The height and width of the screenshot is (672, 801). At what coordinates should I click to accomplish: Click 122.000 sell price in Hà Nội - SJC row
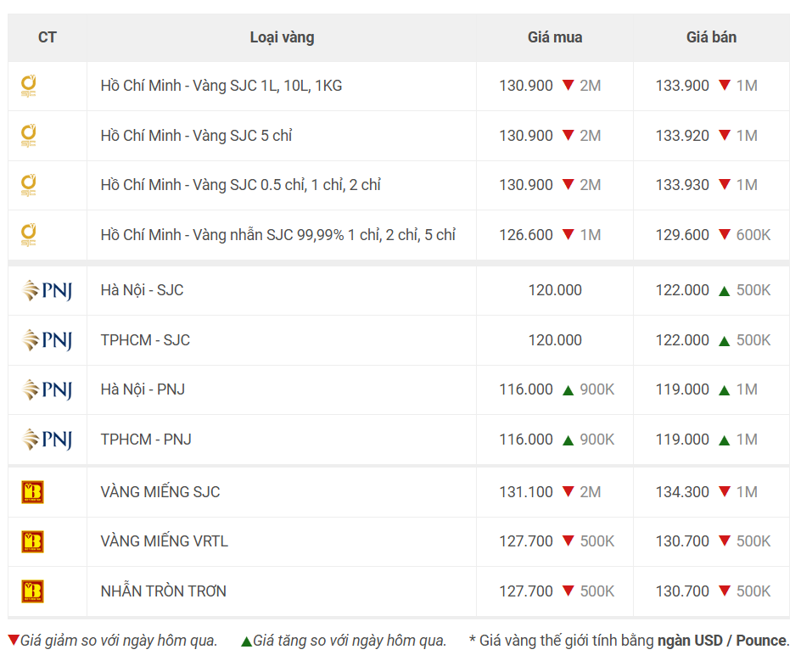click(x=682, y=290)
